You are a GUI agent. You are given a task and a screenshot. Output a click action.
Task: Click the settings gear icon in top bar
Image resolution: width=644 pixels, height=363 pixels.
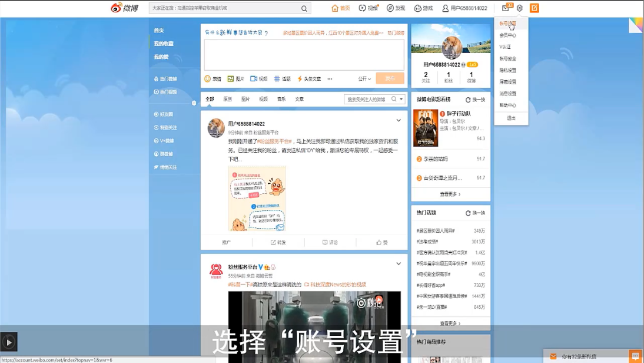(x=519, y=8)
